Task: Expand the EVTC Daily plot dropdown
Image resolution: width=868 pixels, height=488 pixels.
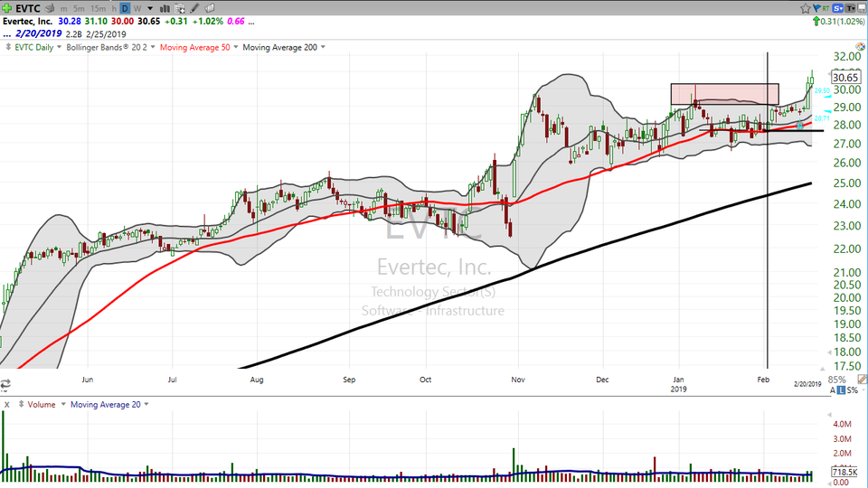Action: tap(60, 48)
